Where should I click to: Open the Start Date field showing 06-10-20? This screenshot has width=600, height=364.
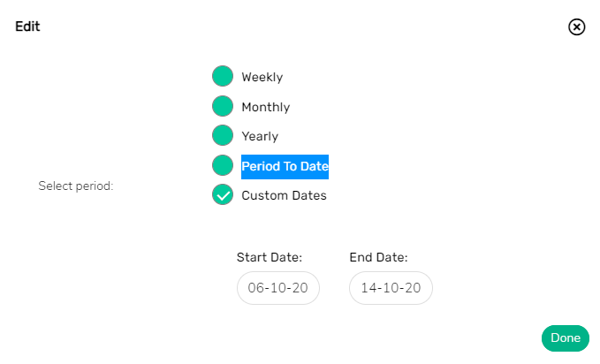pyautogui.click(x=278, y=288)
